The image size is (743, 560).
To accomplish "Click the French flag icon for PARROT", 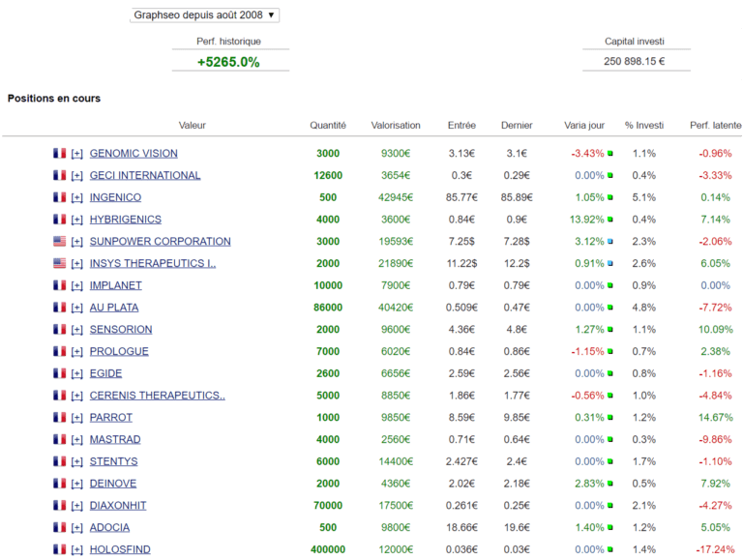I will coord(59,418).
